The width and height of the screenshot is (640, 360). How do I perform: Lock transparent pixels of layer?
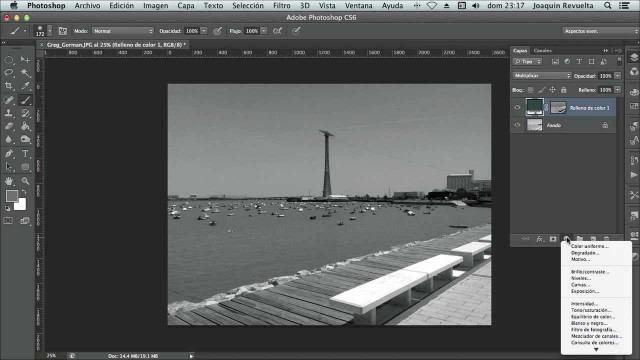(x=531, y=90)
